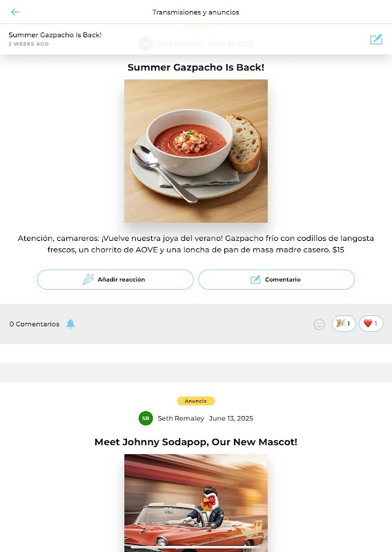Click the Transmisiones y anuncios page title
The width and height of the screenshot is (392, 552).
[x=196, y=12]
